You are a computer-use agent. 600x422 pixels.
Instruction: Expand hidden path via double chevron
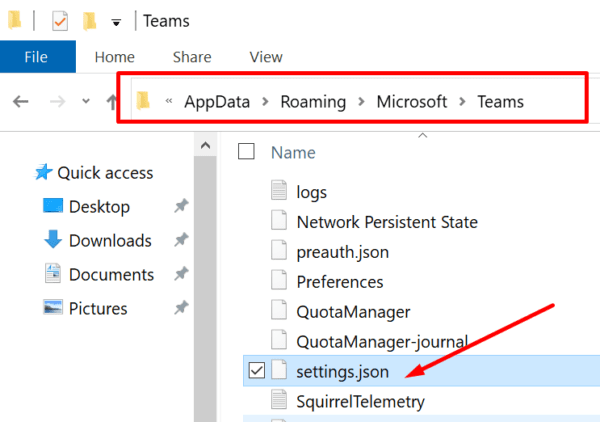tap(169, 101)
